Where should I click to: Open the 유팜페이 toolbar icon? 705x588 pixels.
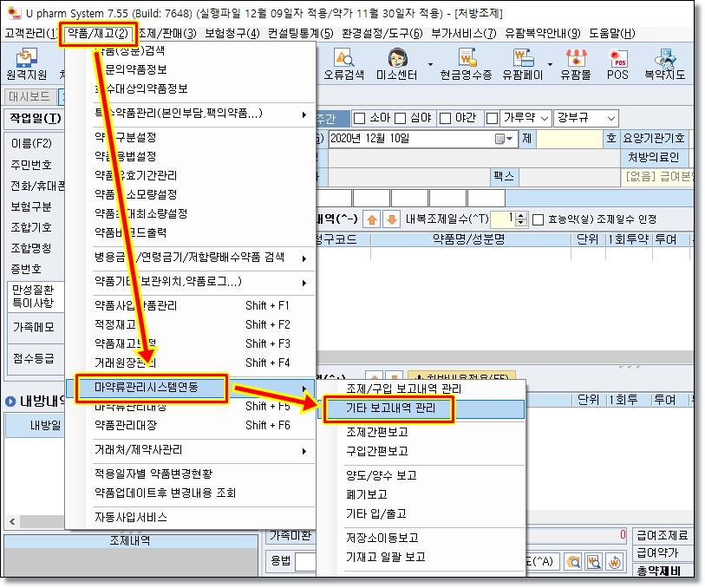point(522,64)
